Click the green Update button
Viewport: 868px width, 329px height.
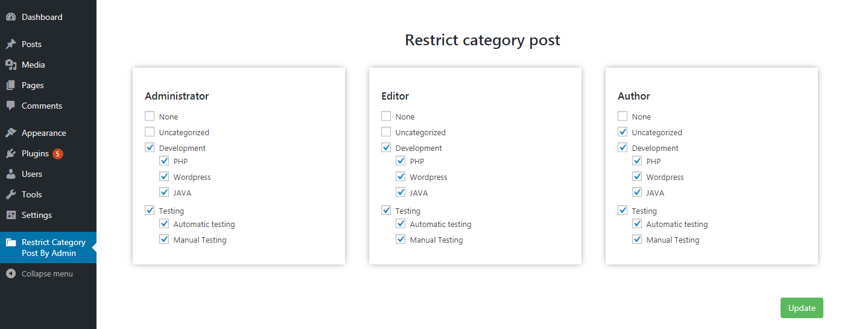click(x=802, y=308)
